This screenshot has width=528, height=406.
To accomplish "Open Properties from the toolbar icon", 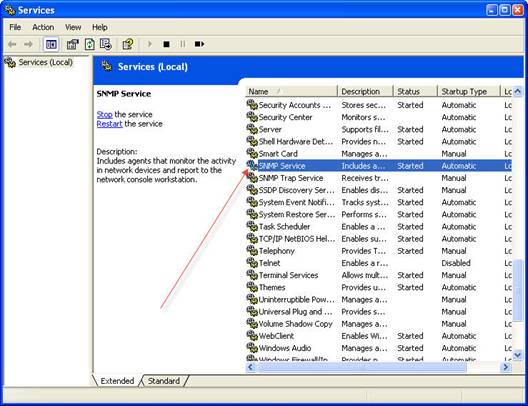I will tap(72, 44).
